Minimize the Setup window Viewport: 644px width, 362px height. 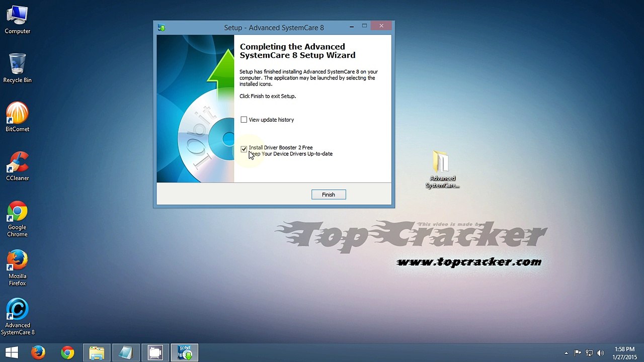pos(352,26)
